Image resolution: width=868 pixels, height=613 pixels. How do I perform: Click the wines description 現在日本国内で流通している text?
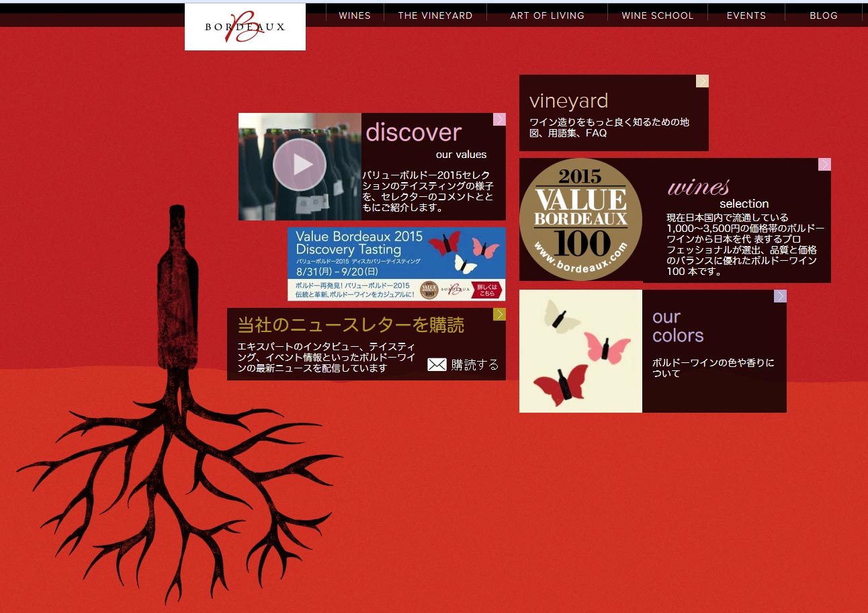tap(745, 245)
